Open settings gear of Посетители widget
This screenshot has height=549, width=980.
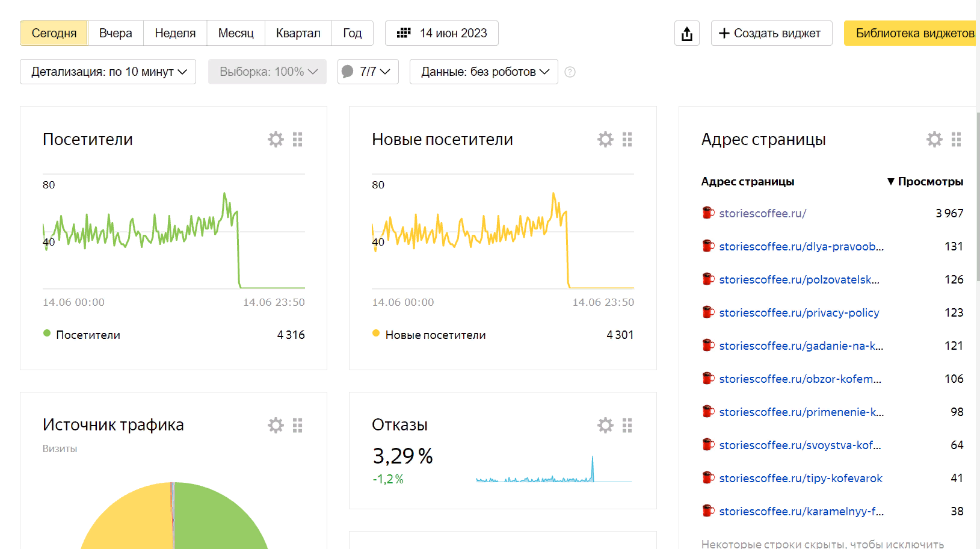[276, 140]
